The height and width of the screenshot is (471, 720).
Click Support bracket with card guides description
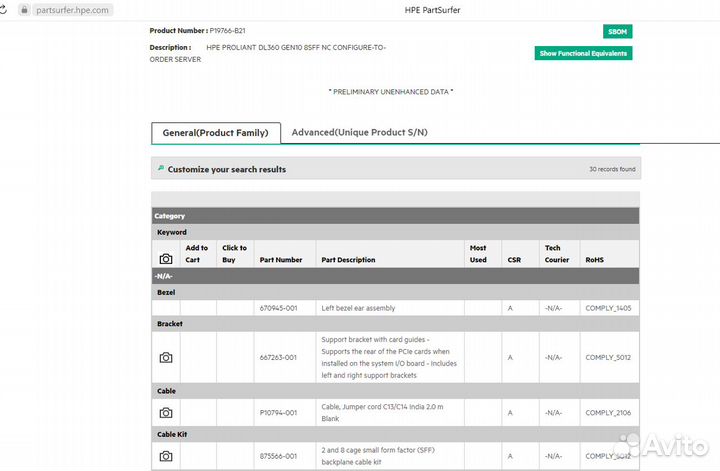(389, 358)
